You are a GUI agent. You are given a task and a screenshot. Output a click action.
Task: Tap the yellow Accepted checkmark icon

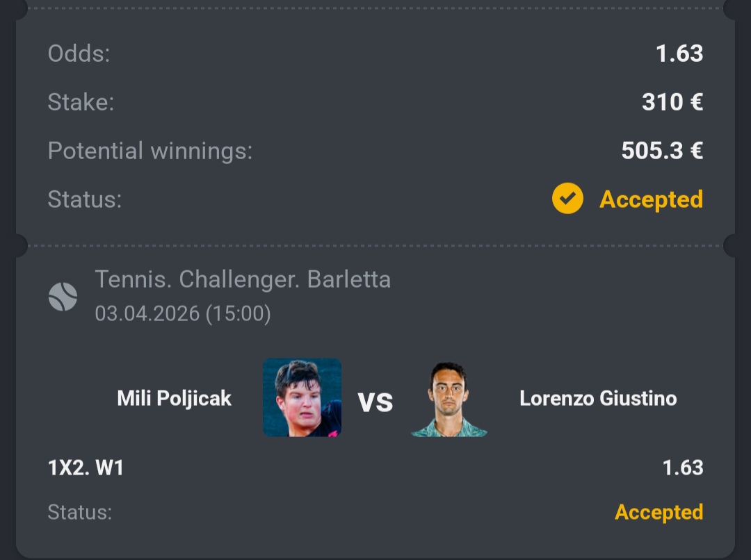coord(567,199)
